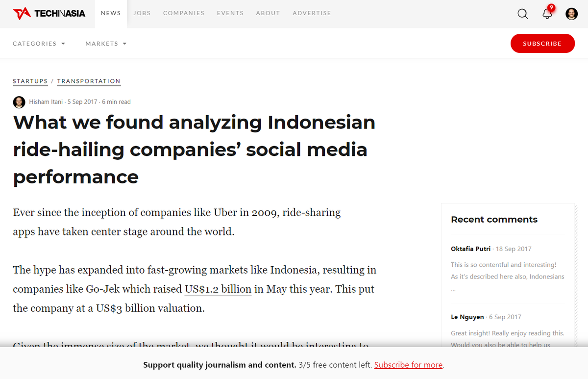
Task: Click the Recent comments heading
Action: pyautogui.click(x=494, y=220)
